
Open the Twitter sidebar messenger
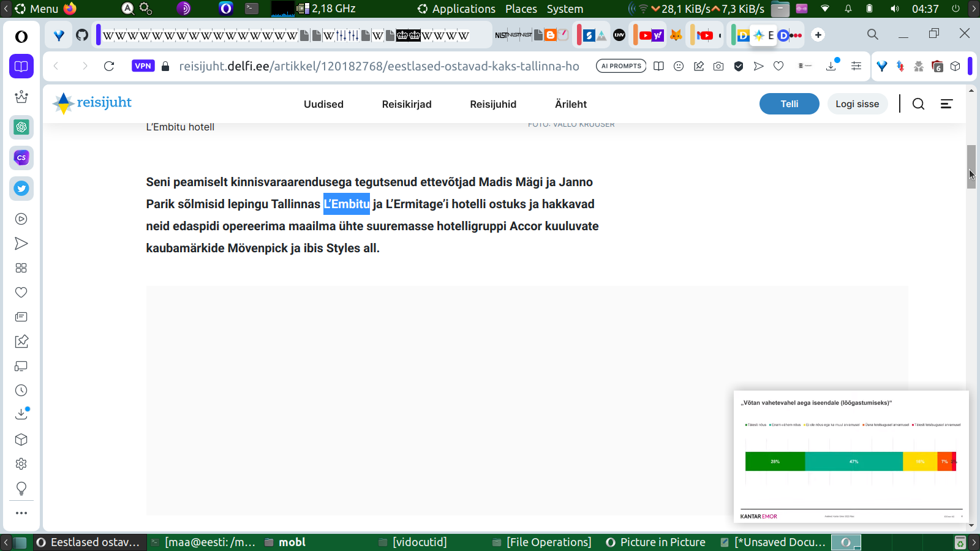(21, 189)
